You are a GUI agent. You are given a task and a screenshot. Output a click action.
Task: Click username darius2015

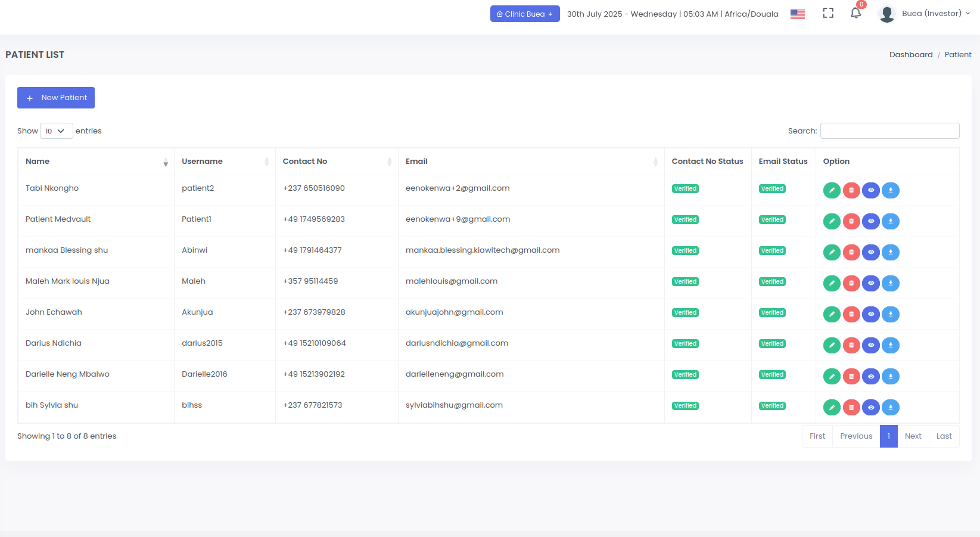point(202,343)
